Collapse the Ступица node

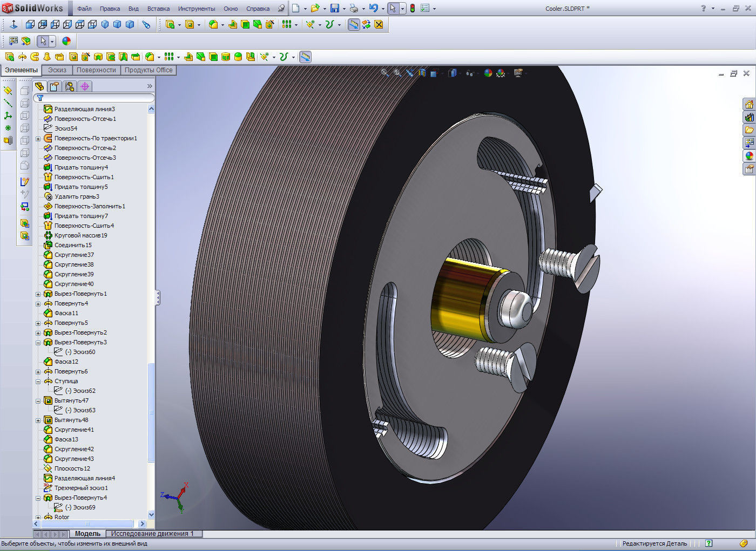[x=38, y=382]
